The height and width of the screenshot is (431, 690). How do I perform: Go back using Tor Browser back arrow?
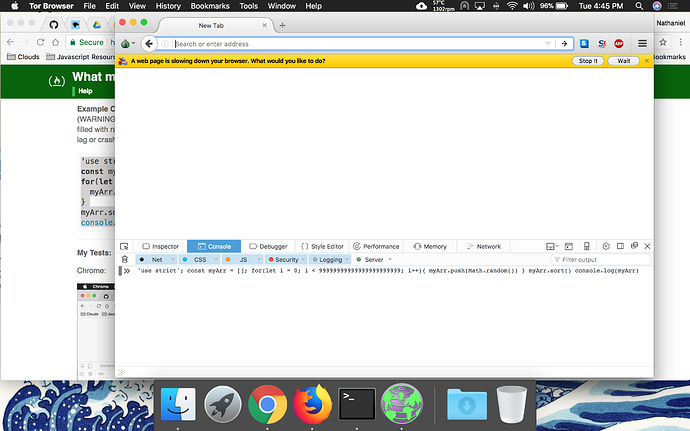point(149,44)
